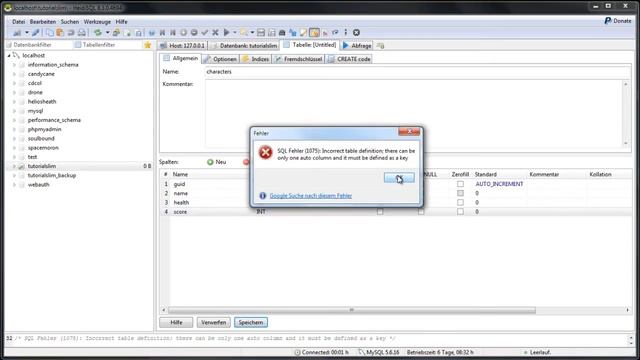The image size is (640, 360).
Task: Select the tutorialslim_backup database in the tree
Action: click(x=52, y=176)
